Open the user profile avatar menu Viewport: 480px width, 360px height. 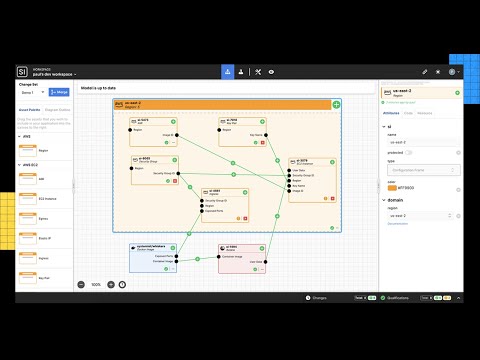click(454, 72)
